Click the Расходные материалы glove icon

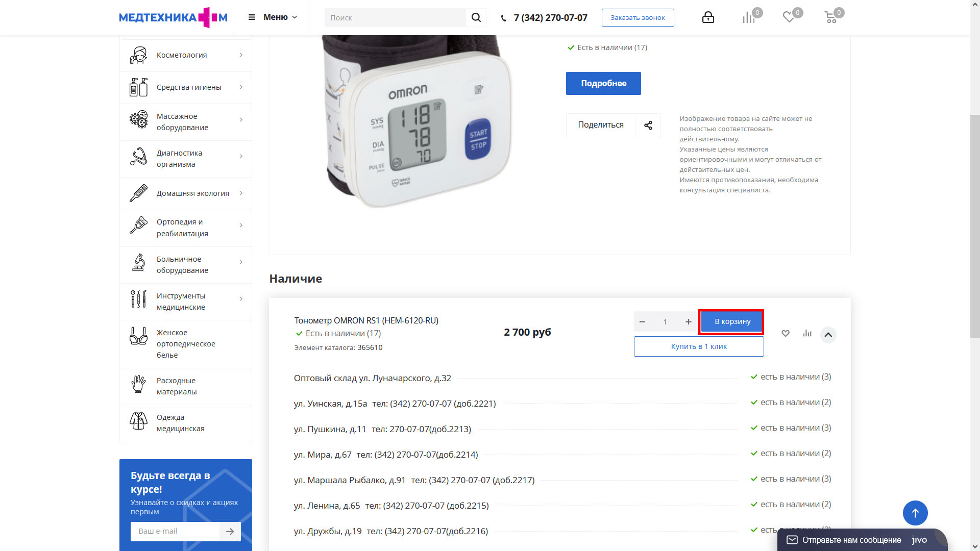point(138,384)
